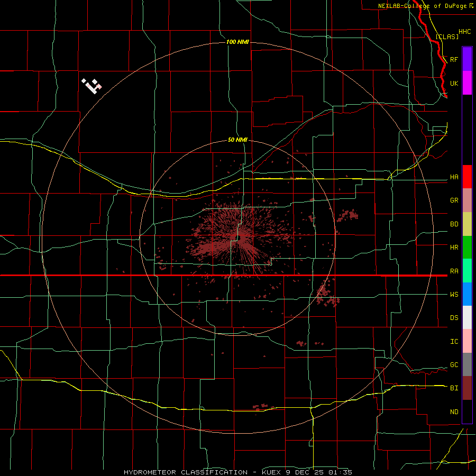Click the WS legend label
This screenshot has width=476, height=476.
point(454,295)
